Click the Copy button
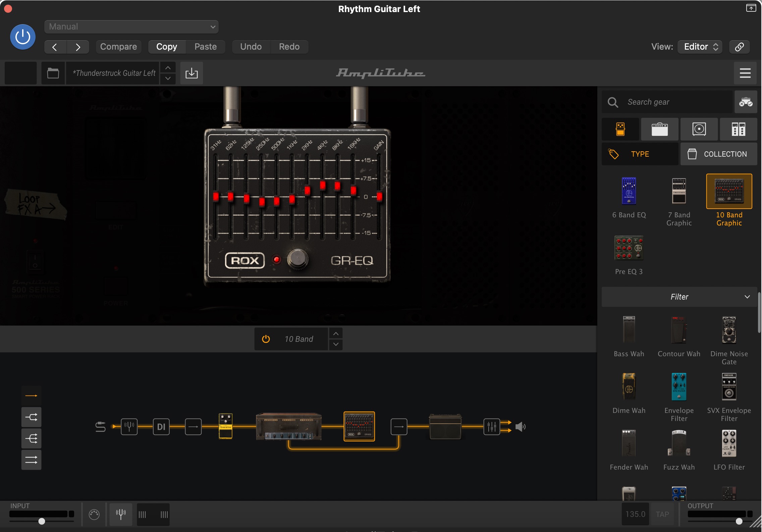762x532 pixels. click(167, 47)
